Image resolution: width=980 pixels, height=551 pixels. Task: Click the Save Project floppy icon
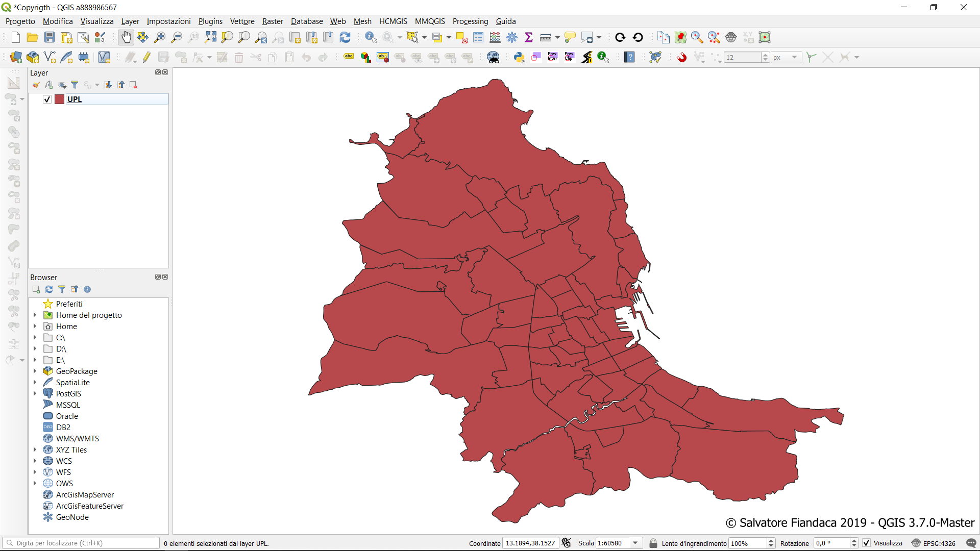pos(50,37)
